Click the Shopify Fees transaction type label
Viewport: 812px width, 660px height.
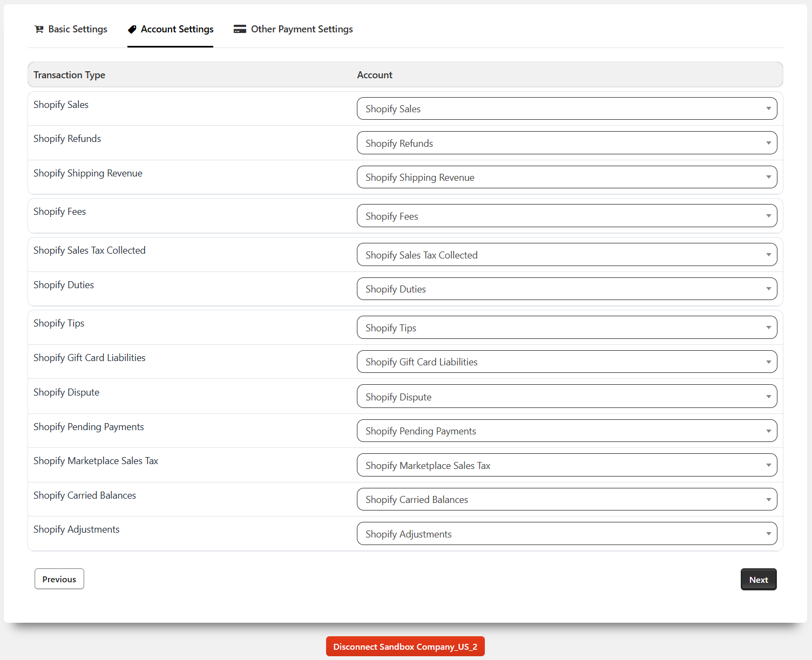59,212
